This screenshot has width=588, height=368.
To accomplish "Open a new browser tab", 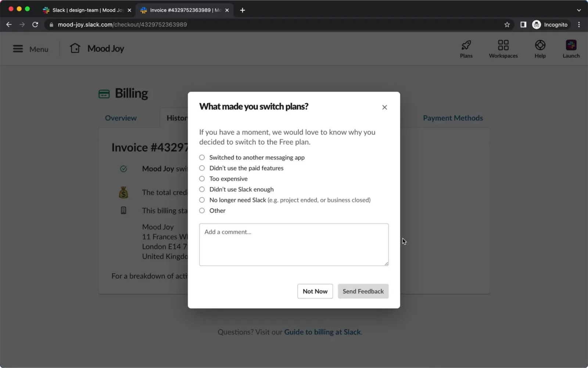I will point(242,10).
